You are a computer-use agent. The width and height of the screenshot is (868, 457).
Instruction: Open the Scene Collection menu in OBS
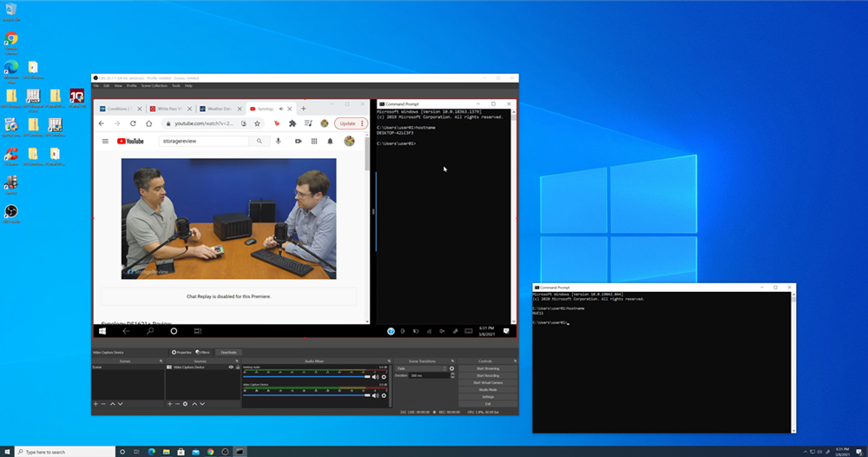click(154, 86)
